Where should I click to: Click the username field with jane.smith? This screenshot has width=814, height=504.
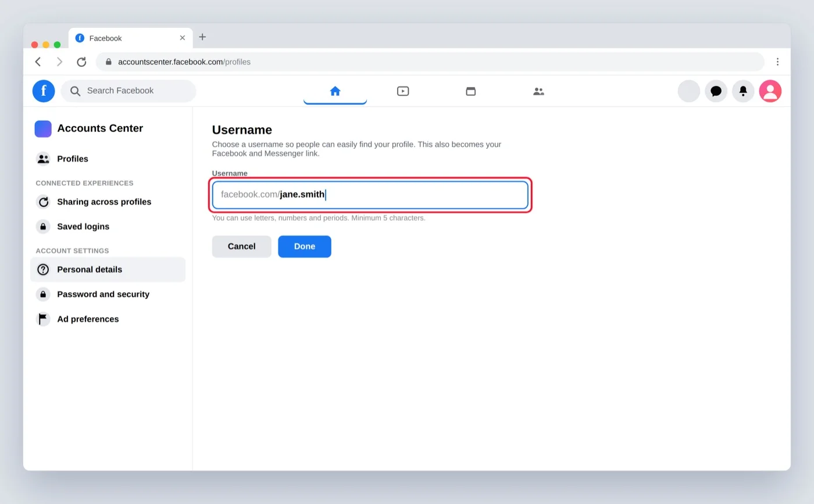370,195
